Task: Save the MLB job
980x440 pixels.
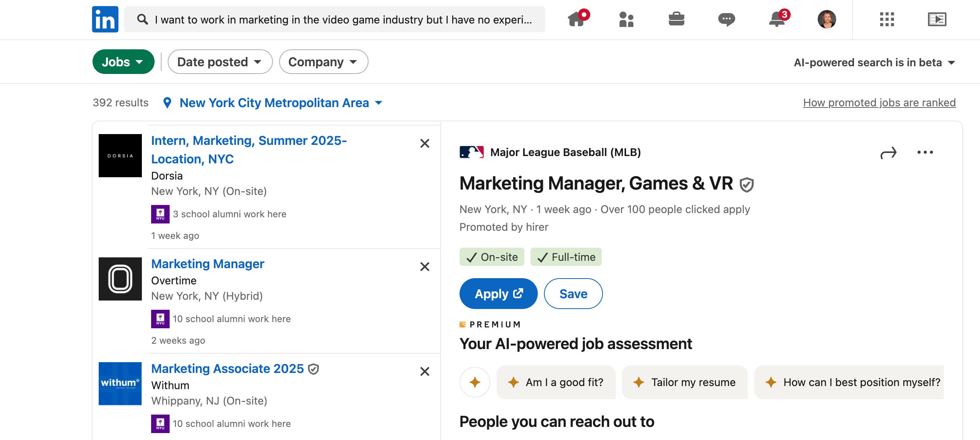Action: [573, 294]
